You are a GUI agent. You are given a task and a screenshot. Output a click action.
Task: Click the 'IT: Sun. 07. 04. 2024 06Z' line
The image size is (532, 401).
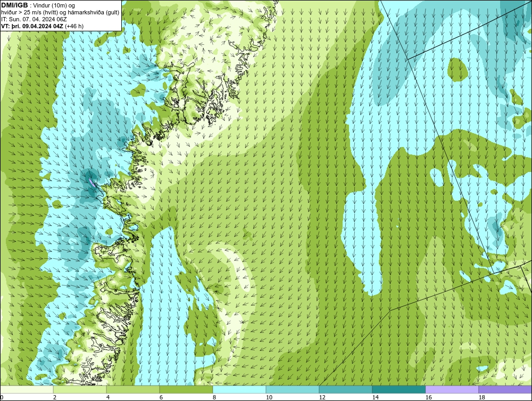click(34, 19)
